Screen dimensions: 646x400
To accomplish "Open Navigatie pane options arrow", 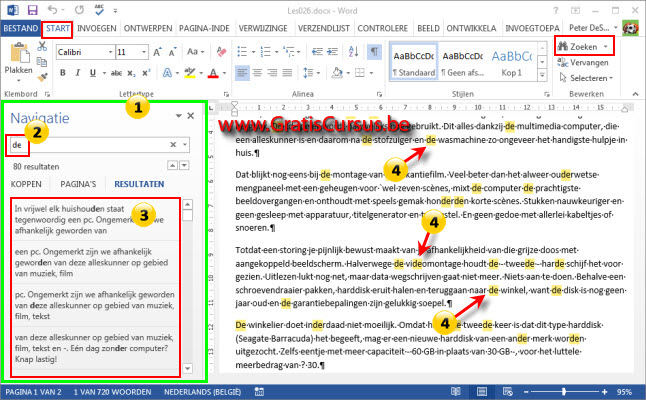I will 178,116.
